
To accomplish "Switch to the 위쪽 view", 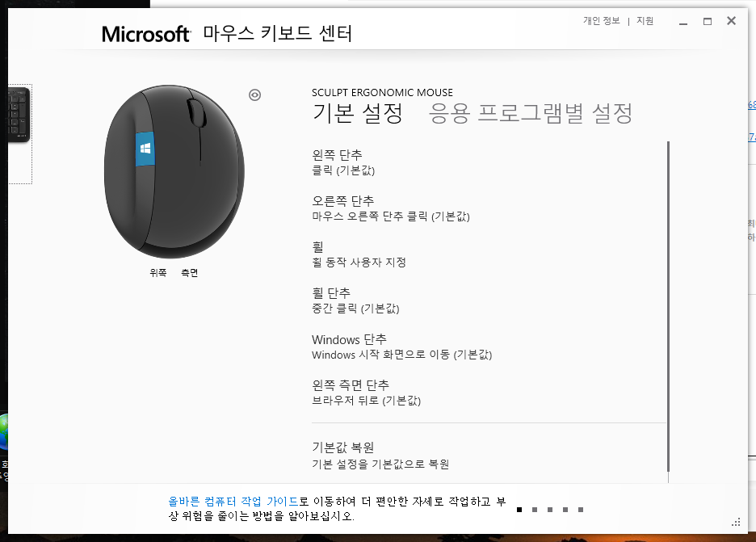I will tap(158, 273).
